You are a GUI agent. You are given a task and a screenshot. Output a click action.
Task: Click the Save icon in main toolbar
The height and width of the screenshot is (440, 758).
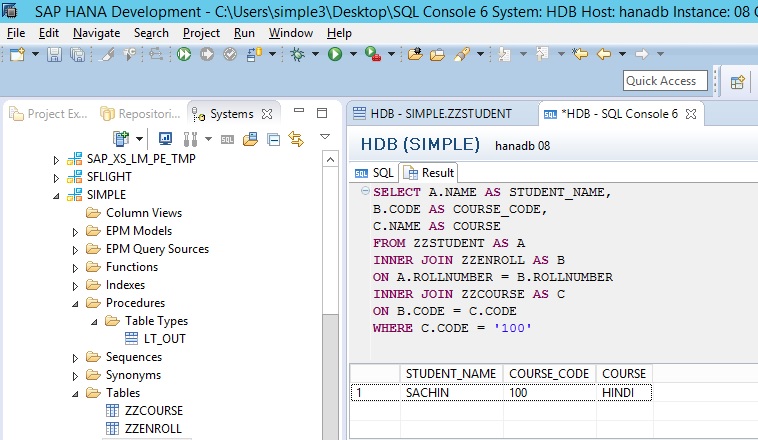click(x=54, y=54)
